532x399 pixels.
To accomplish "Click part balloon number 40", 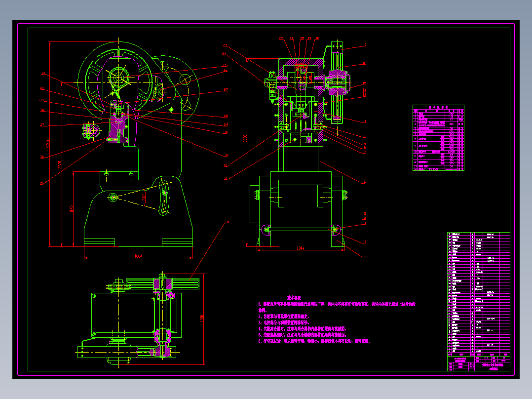I will [x=42, y=88].
